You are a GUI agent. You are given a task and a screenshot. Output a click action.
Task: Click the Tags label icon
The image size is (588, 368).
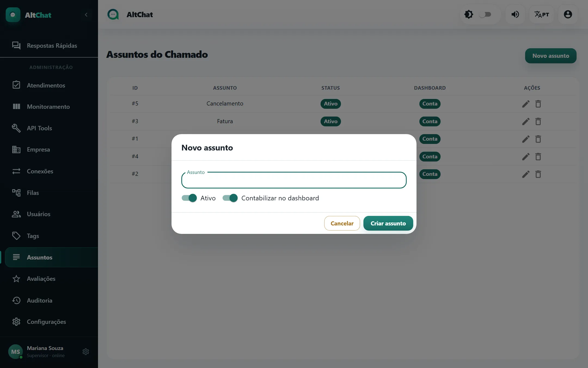click(x=16, y=236)
